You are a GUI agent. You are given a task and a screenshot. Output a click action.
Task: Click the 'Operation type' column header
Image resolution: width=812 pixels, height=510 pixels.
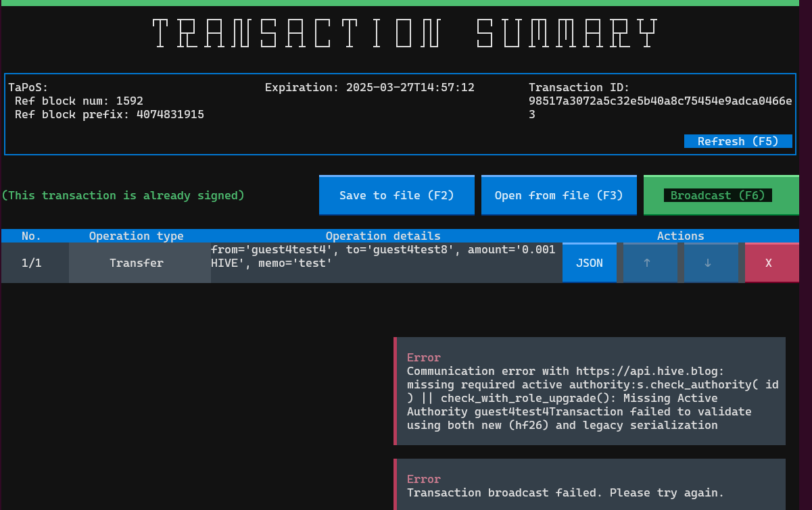point(137,236)
